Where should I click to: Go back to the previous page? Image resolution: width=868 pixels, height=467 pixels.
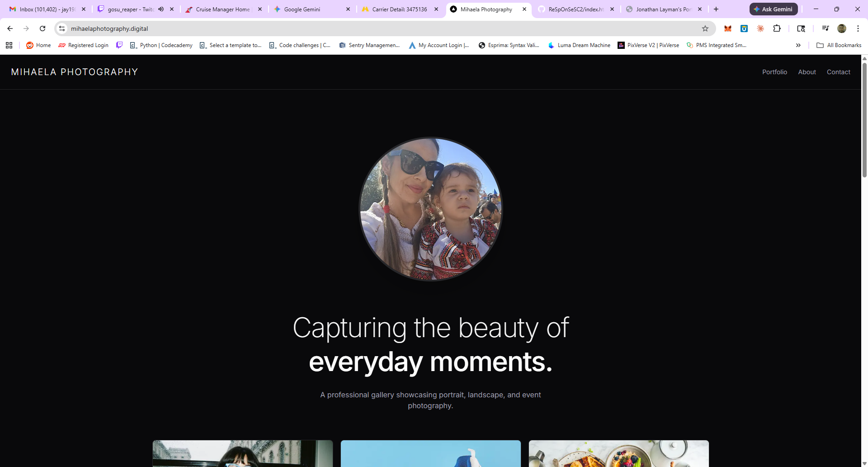[10, 29]
